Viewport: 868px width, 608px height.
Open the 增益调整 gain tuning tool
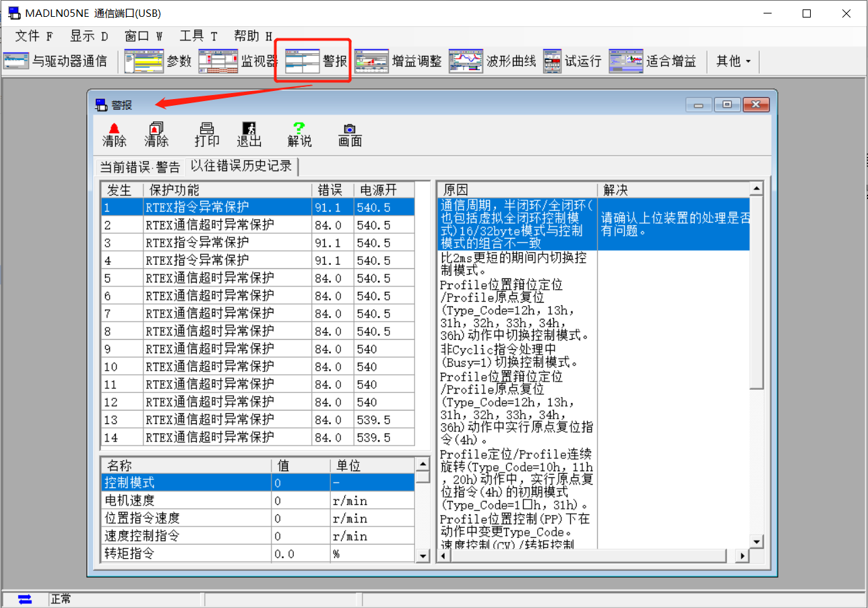coord(398,61)
